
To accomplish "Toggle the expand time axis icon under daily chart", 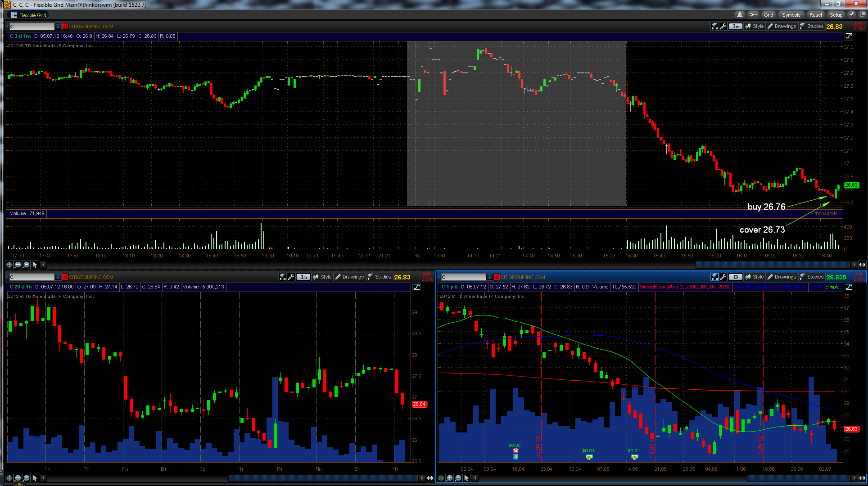I will (x=862, y=478).
